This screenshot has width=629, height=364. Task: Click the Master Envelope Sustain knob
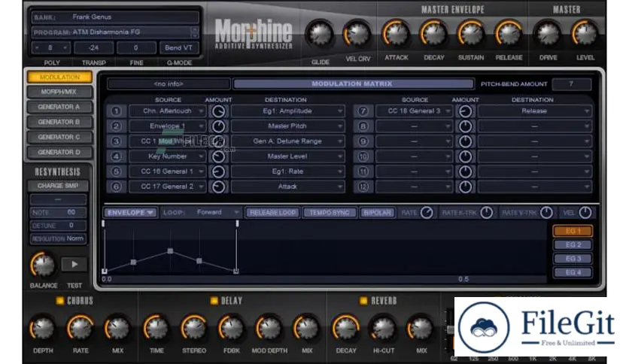click(x=471, y=34)
